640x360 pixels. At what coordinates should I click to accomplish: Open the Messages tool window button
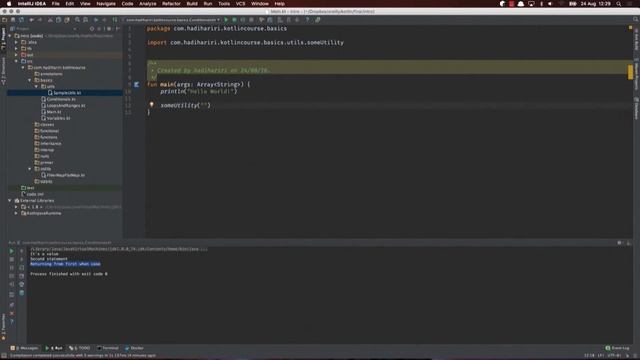coord(24,348)
